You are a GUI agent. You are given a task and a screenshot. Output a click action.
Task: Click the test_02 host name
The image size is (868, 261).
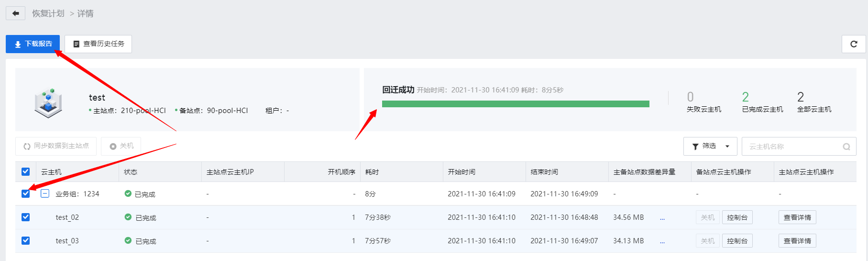coord(67,217)
